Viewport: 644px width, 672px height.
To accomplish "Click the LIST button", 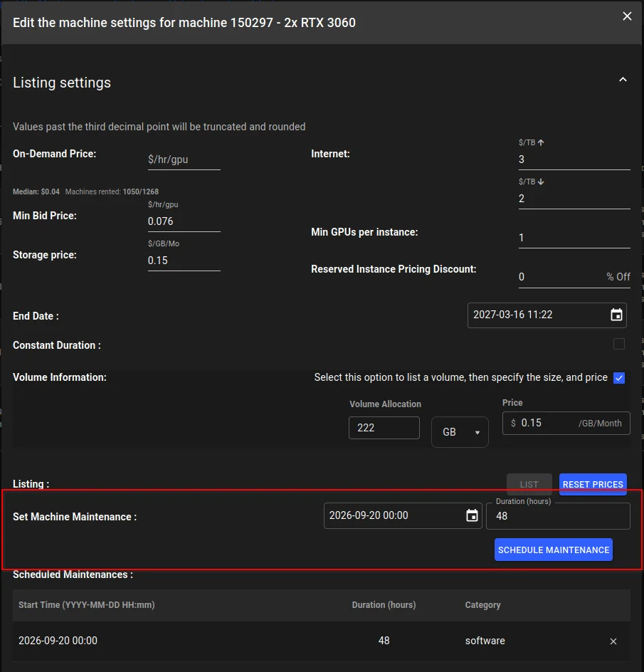I will click(x=529, y=484).
